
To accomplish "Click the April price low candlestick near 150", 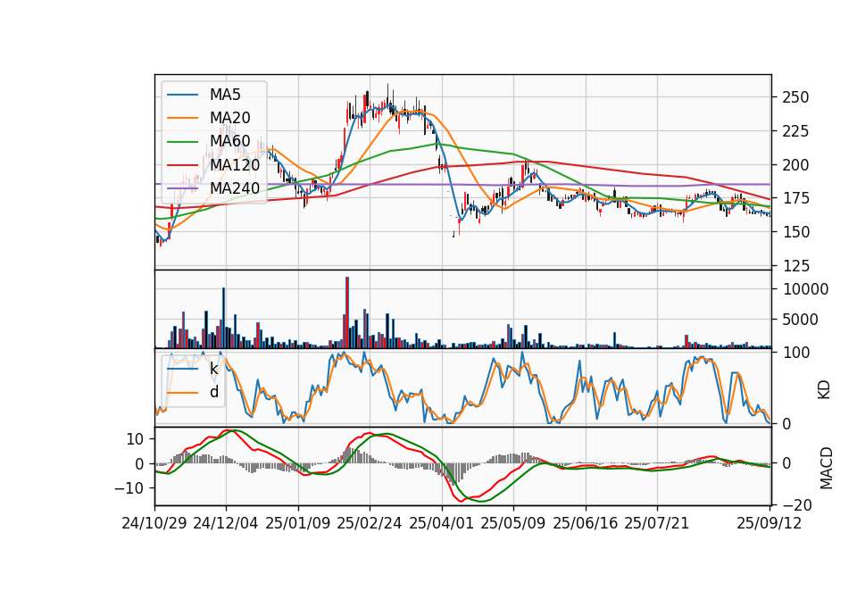I will [453, 234].
